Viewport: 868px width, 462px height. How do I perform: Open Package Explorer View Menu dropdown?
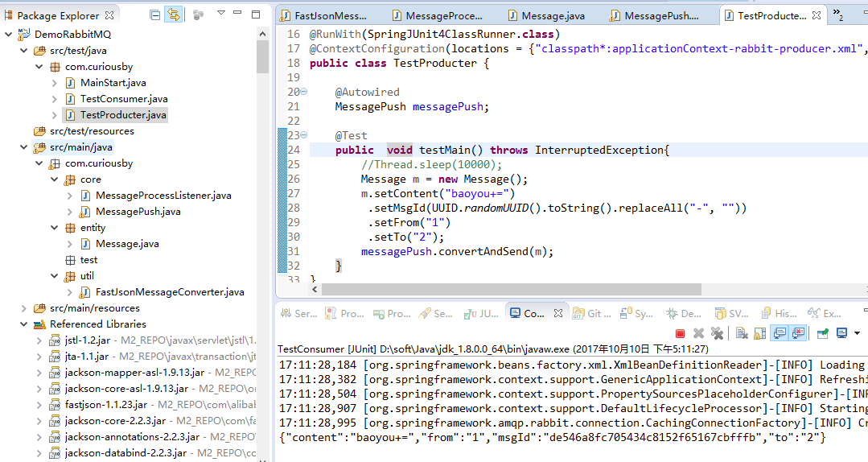pos(221,14)
